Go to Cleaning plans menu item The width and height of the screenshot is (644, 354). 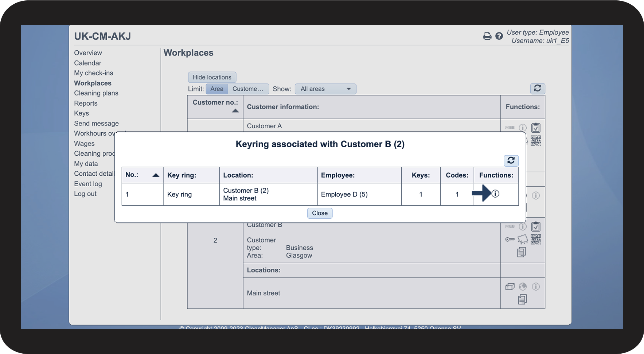(96, 93)
